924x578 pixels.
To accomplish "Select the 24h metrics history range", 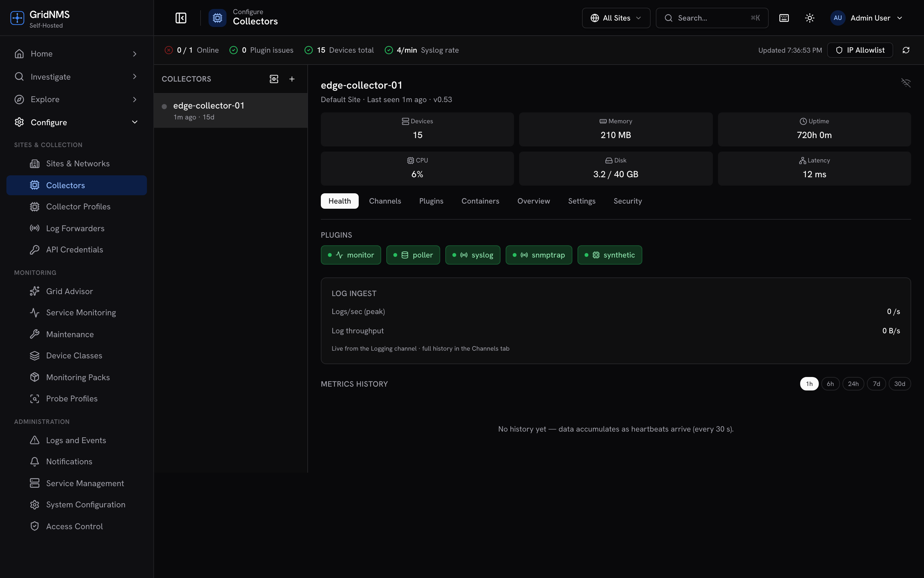I will pyautogui.click(x=853, y=384).
